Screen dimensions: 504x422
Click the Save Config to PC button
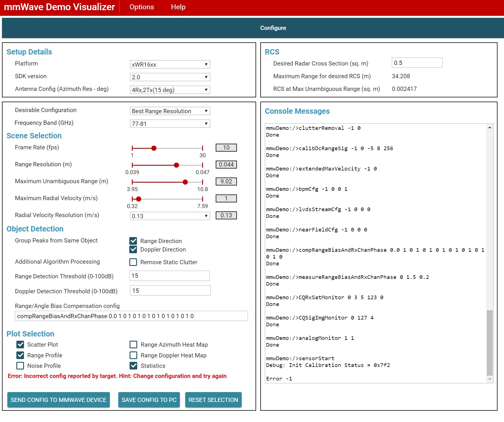[x=149, y=400]
